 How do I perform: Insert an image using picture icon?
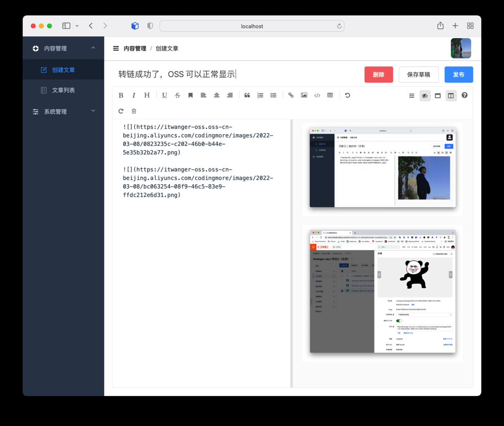pos(304,96)
